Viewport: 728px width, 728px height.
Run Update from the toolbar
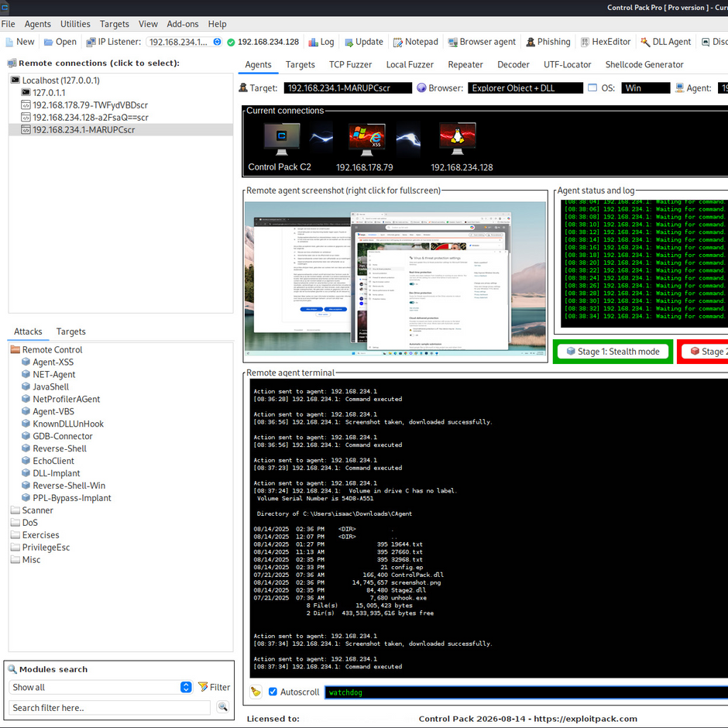pyautogui.click(x=363, y=42)
